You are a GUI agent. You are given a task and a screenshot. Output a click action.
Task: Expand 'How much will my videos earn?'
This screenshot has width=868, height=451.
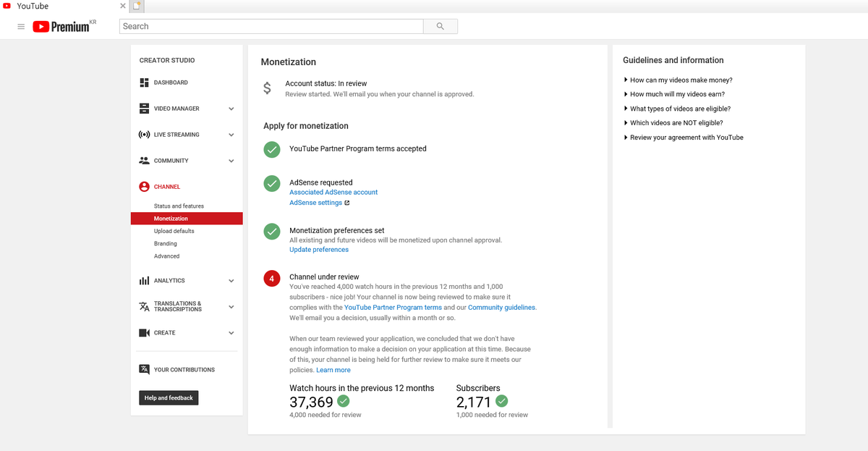coord(673,94)
